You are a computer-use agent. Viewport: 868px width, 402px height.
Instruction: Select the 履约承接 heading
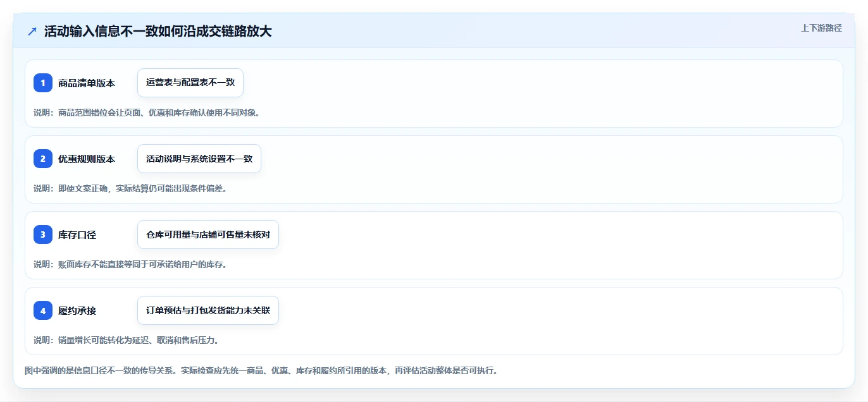77,310
